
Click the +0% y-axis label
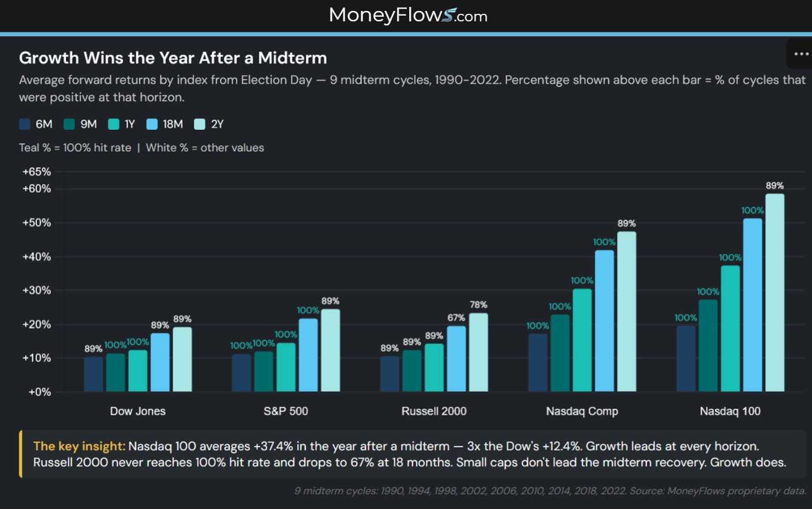[x=40, y=392]
